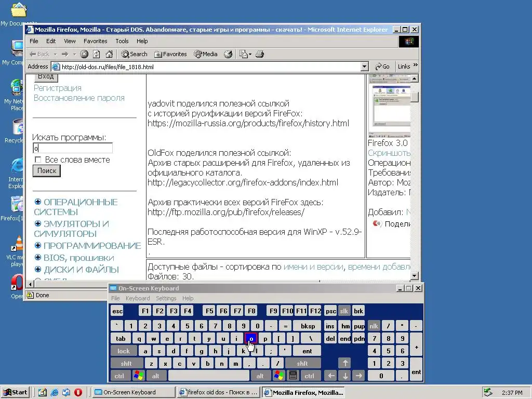The height and width of the screenshot is (399, 532).
Task: Click the Stop button in IE toolbar
Action: [x=84, y=54]
